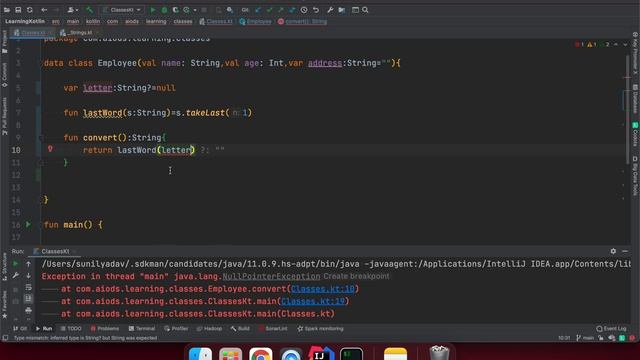
Task: Go to previous highlighted error arrow
Action: tap(616, 44)
